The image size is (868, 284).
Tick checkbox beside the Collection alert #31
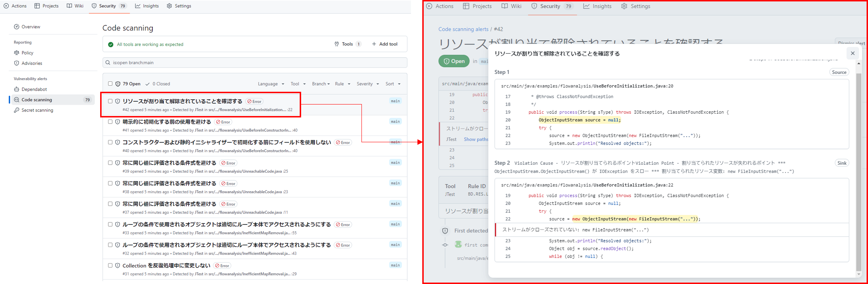click(110, 265)
